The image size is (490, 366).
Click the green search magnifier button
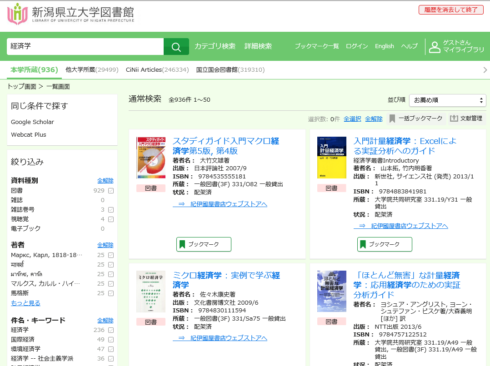pos(176,47)
